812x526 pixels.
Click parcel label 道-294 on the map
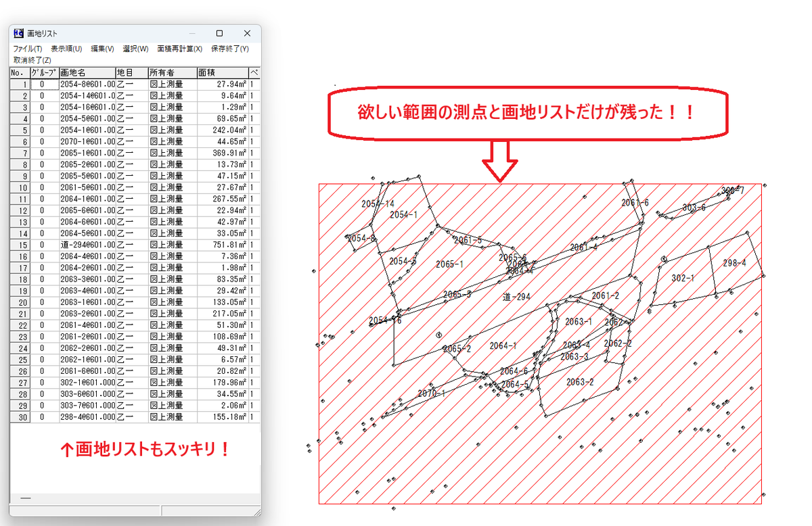(x=516, y=297)
